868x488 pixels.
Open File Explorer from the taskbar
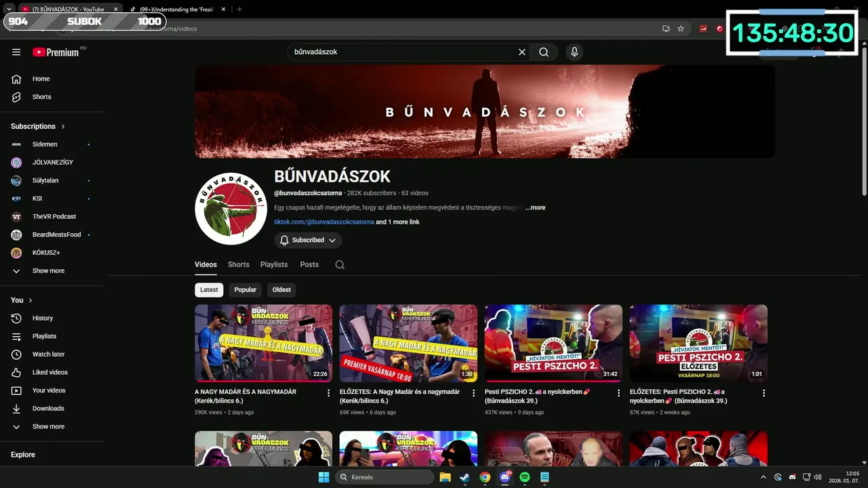click(x=445, y=477)
